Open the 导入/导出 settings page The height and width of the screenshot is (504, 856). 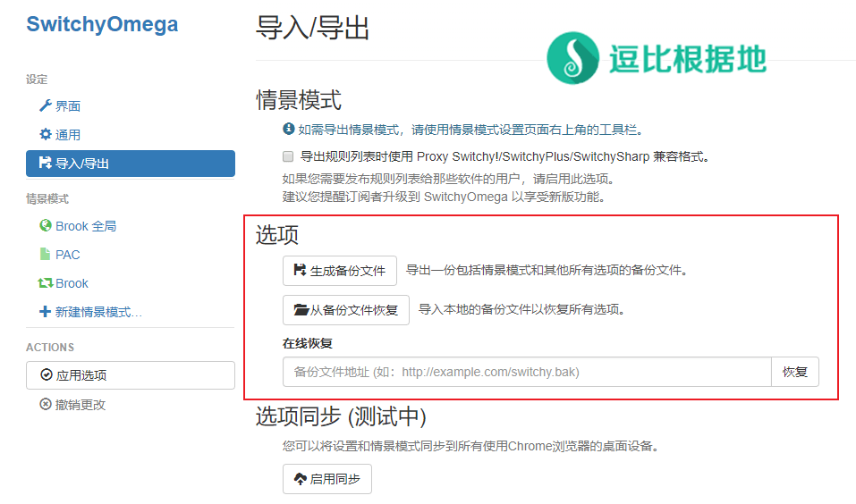[x=131, y=164]
